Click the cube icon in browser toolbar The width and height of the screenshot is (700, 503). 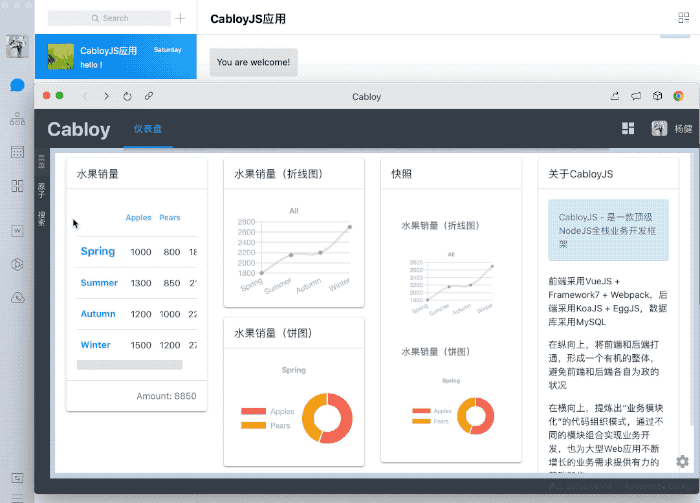pyautogui.click(x=657, y=96)
